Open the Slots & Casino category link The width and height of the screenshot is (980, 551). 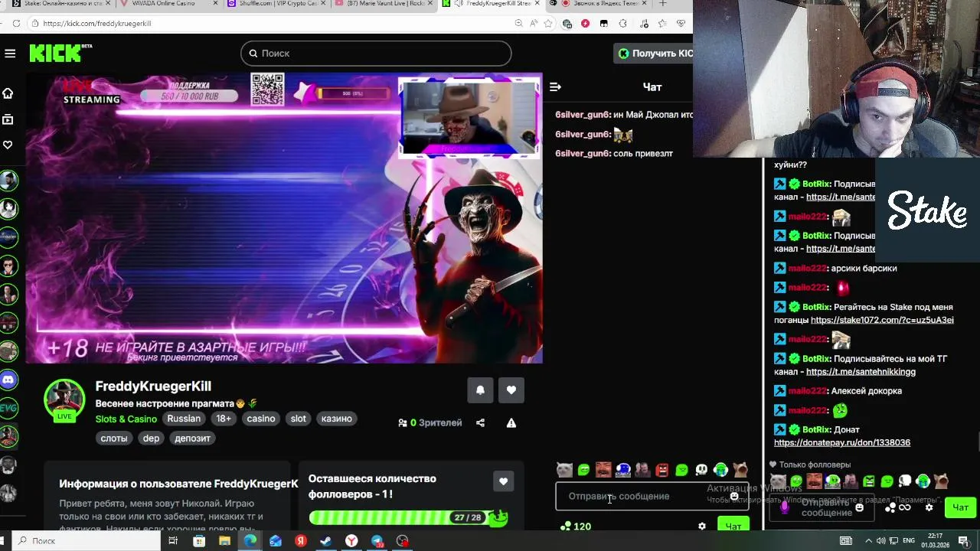coord(126,419)
